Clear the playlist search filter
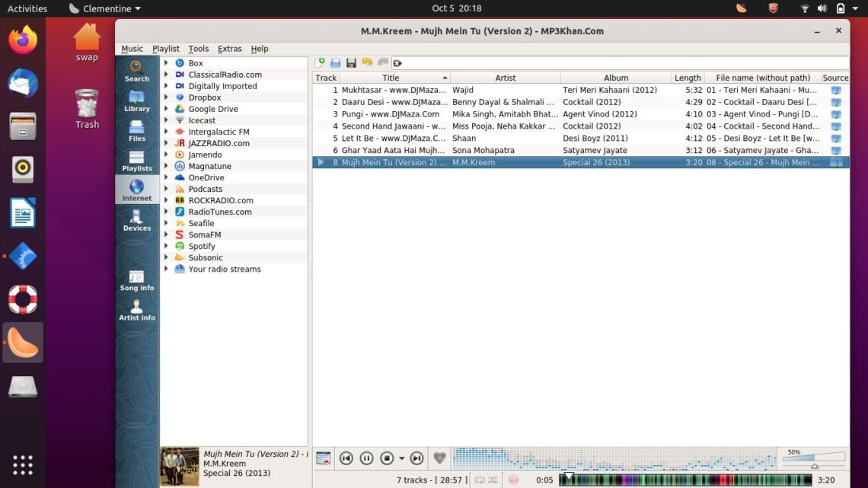 398,62
